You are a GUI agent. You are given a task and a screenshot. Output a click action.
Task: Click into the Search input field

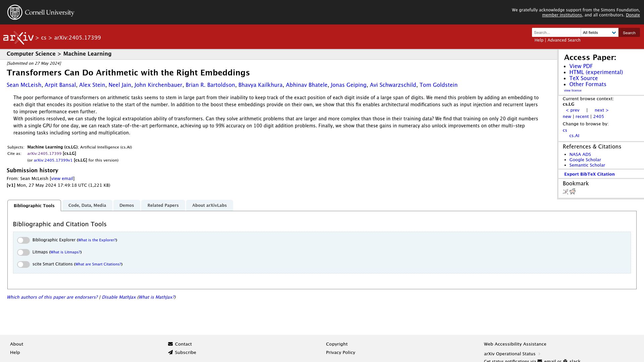point(556,33)
